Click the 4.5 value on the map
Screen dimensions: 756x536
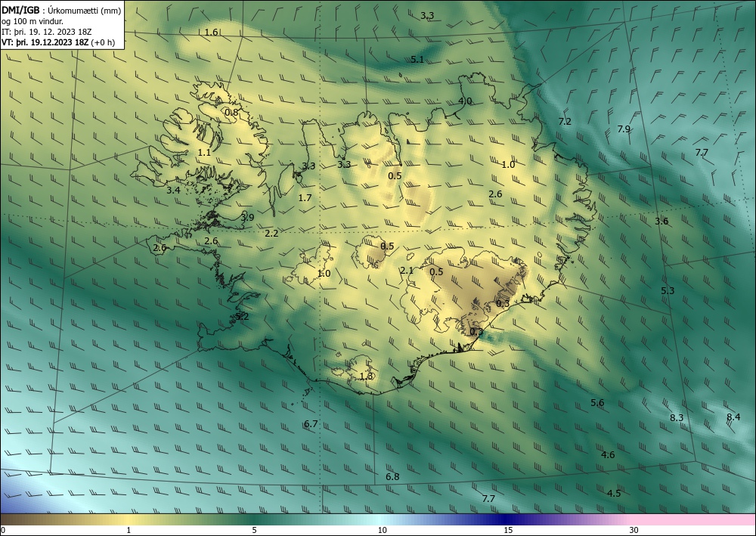(614, 493)
